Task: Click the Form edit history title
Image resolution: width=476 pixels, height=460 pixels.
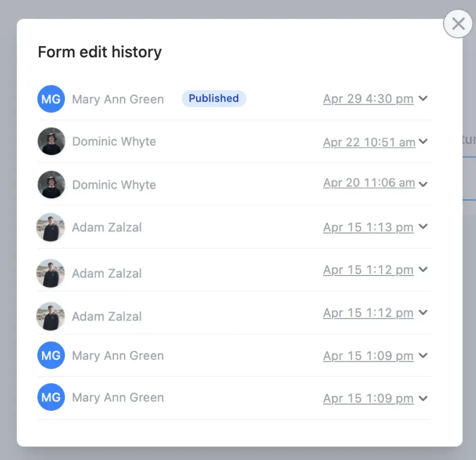Action: coord(99,52)
